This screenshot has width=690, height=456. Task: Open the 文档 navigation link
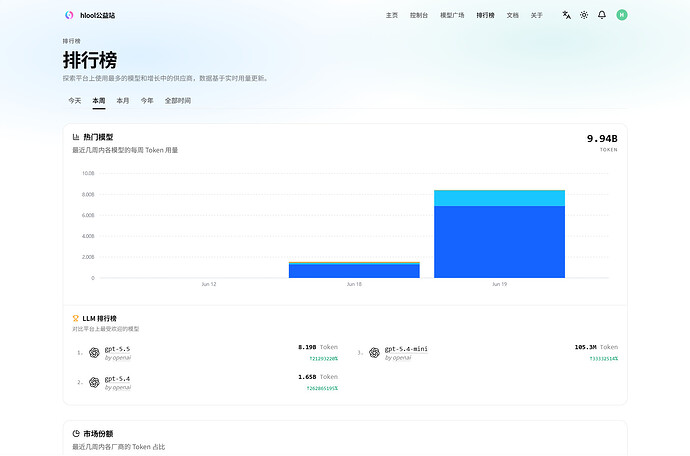(x=513, y=15)
